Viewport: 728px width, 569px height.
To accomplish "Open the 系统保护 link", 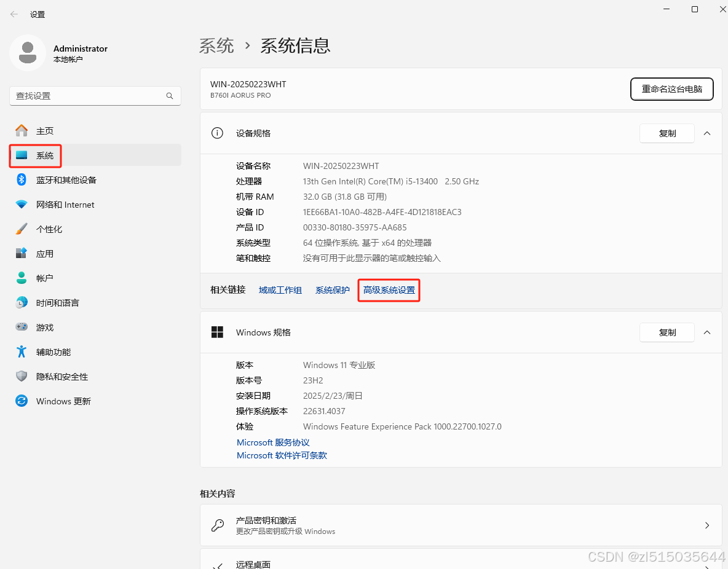I will pos(333,290).
